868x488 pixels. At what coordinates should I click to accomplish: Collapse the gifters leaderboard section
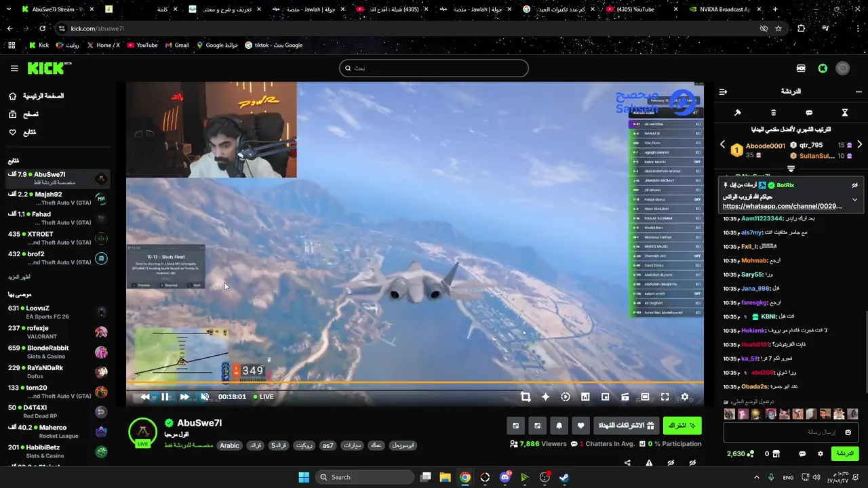tap(791, 169)
